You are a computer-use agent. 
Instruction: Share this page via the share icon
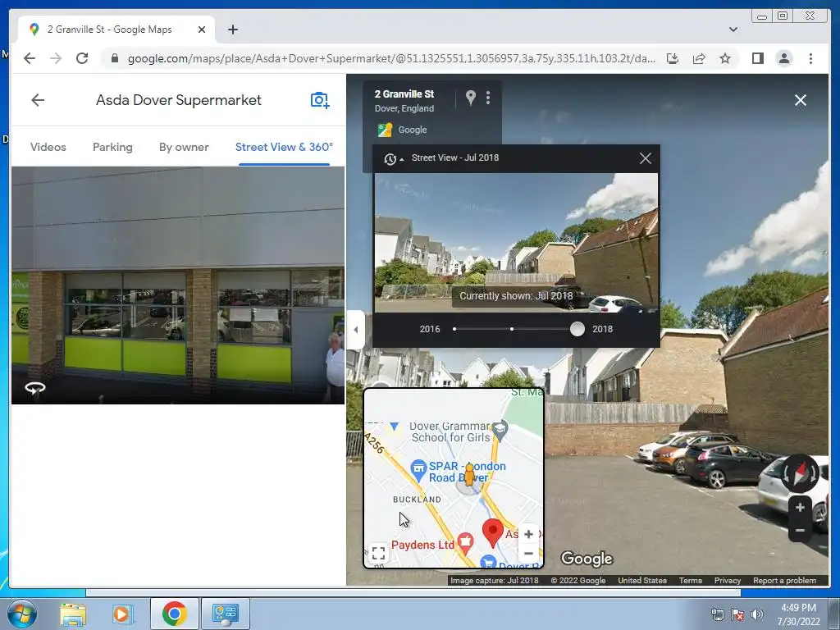(x=699, y=58)
